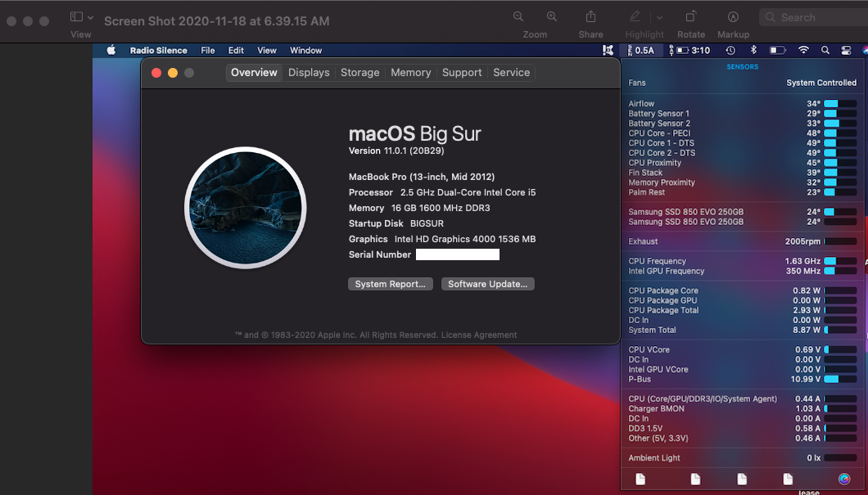Switch to the Displays tab

tap(309, 73)
